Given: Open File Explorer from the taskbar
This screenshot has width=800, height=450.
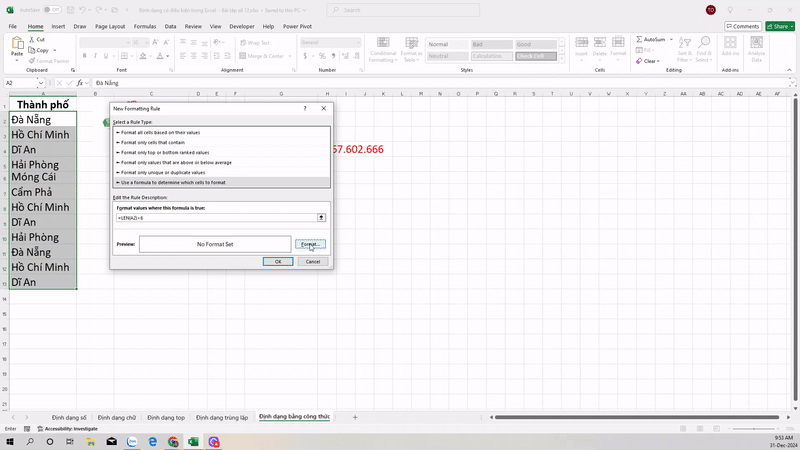Looking at the screenshot, I should point(91,442).
